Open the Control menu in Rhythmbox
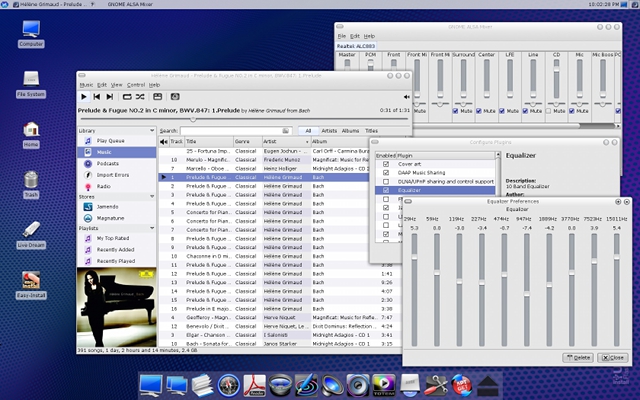 point(136,85)
